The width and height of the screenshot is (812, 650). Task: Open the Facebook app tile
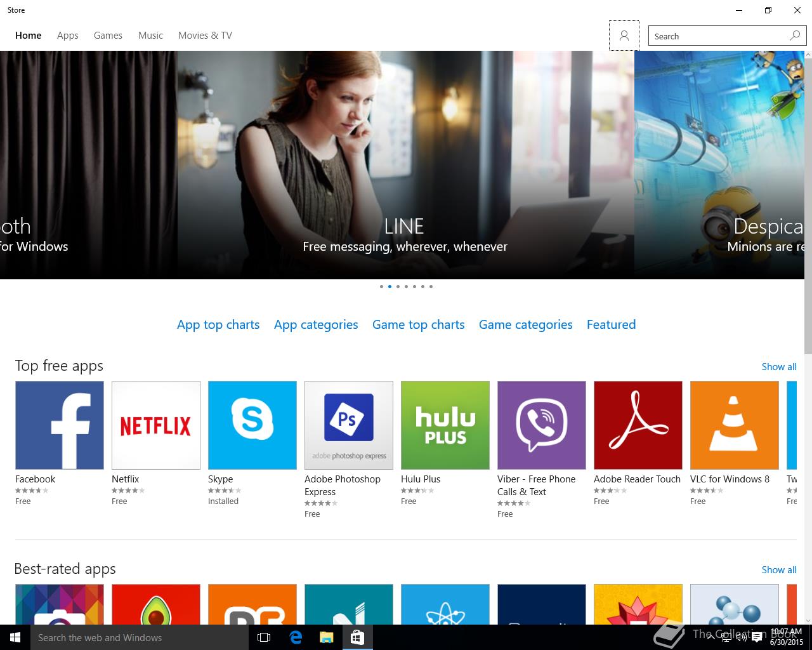point(60,425)
